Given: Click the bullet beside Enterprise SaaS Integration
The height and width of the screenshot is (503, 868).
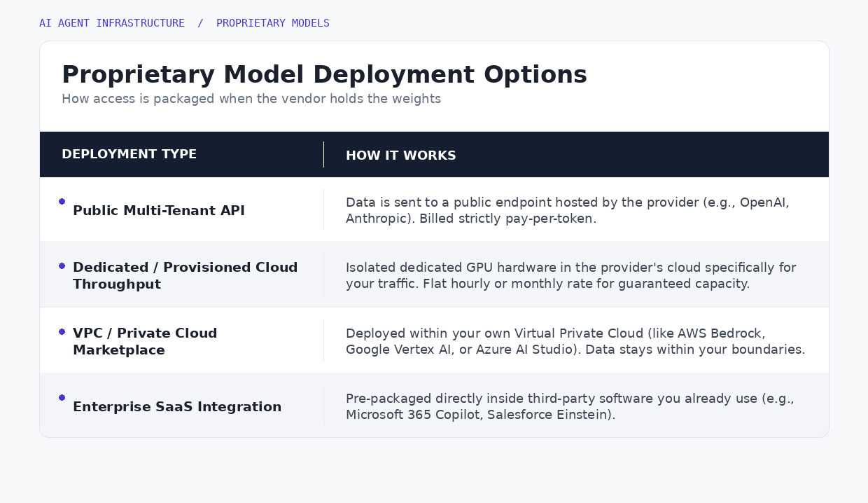Looking at the screenshot, I should [62, 398].
